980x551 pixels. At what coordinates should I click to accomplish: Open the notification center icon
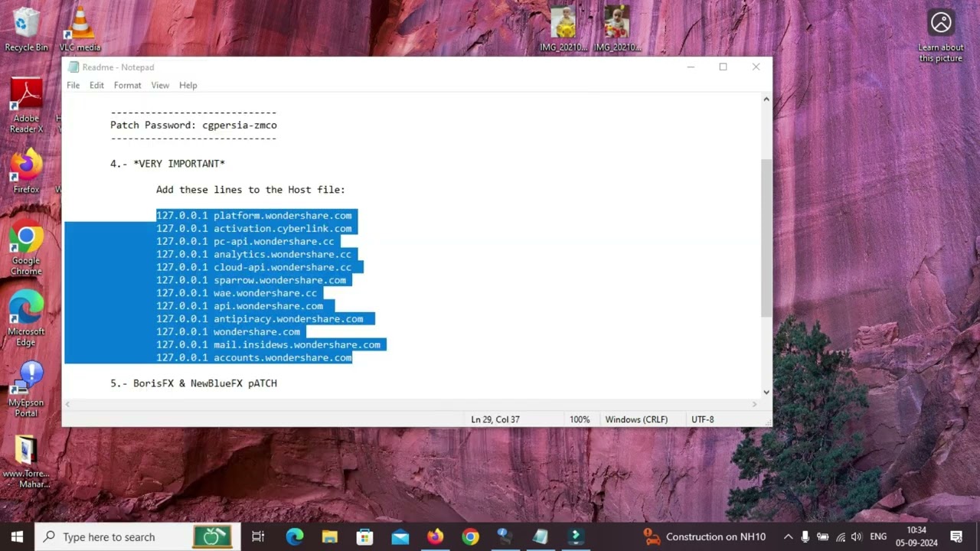coord(956,536)
